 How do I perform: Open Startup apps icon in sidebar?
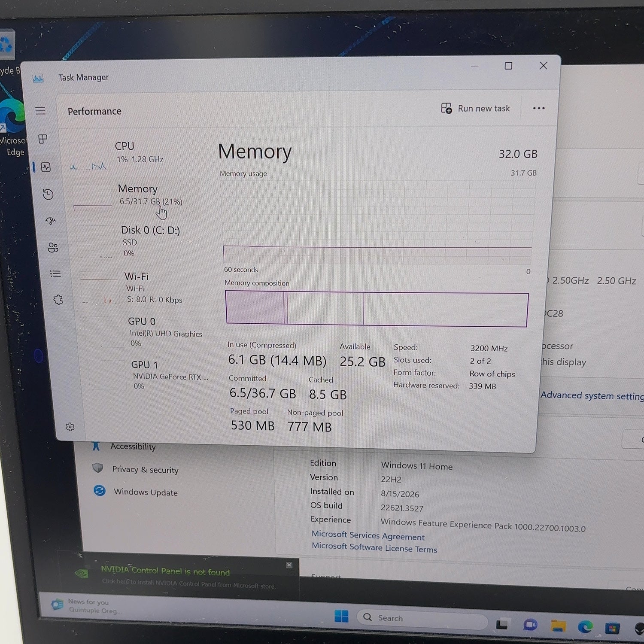pos(51,221)
